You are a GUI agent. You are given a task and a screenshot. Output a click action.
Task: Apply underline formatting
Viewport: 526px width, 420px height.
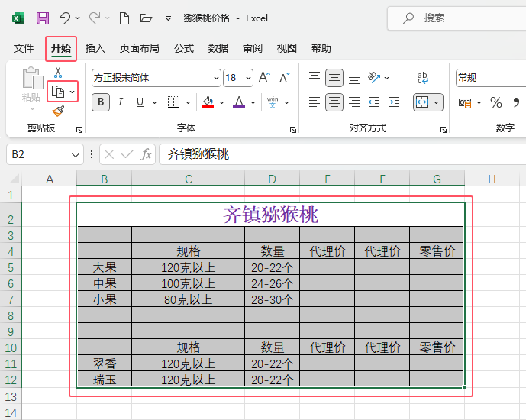140,102
